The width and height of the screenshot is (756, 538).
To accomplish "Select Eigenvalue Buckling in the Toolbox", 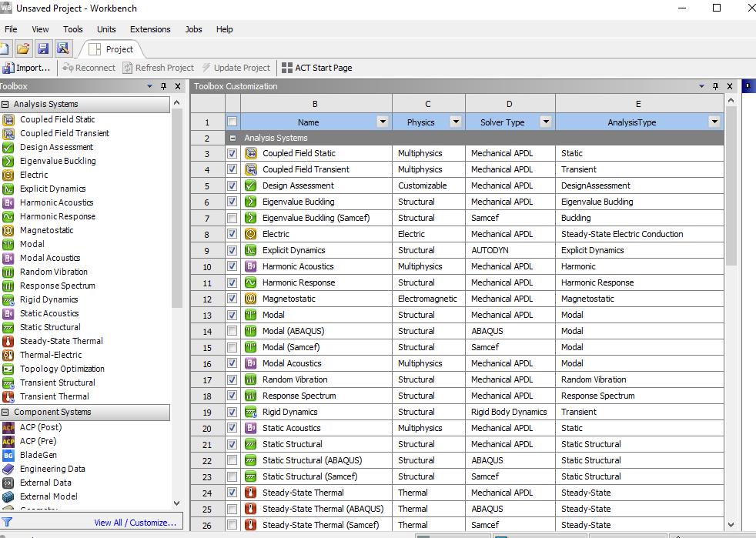I will coord(58,161).
